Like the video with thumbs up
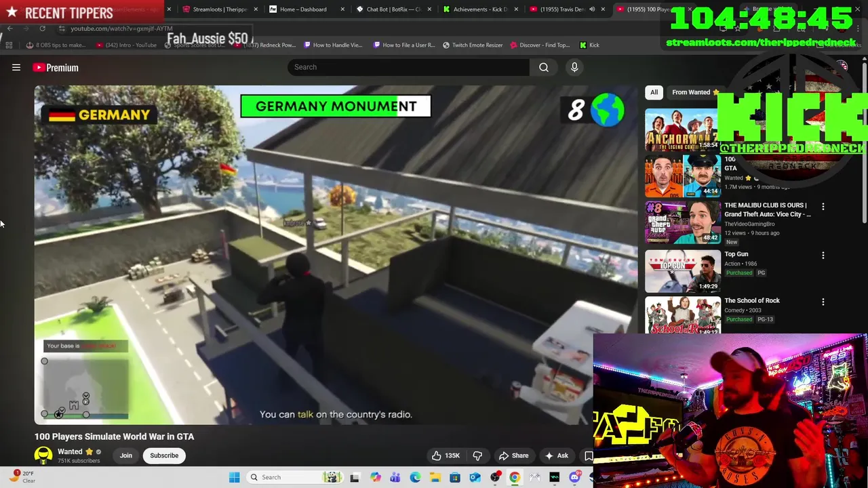The height and width of the screenshot is (488, 868). point(446,455)
